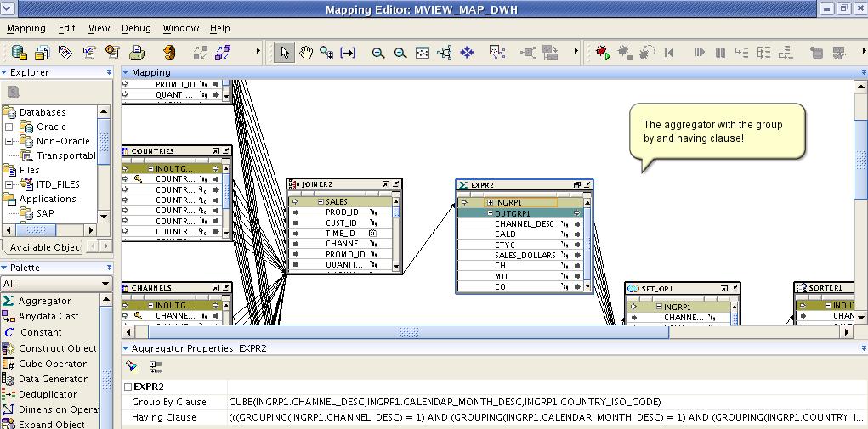
Task: Click the Save (database with disk) toolbar icon
Action: 20,53
